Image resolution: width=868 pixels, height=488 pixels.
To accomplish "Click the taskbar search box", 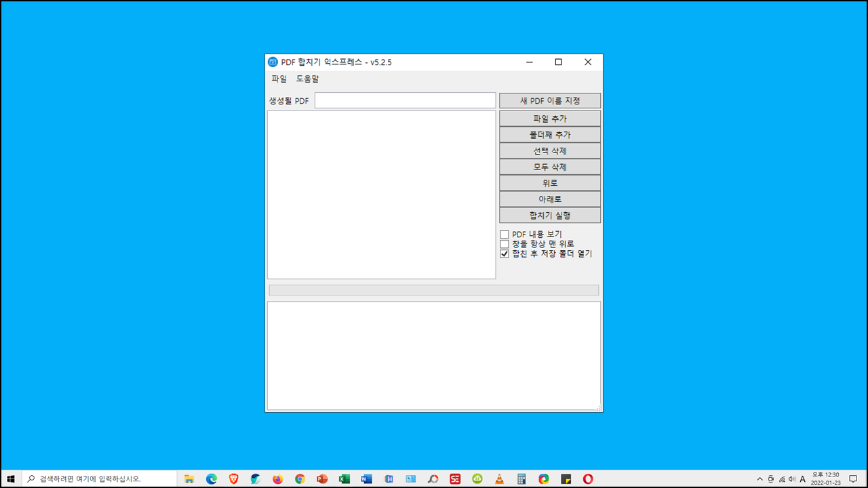I will 100,479.
